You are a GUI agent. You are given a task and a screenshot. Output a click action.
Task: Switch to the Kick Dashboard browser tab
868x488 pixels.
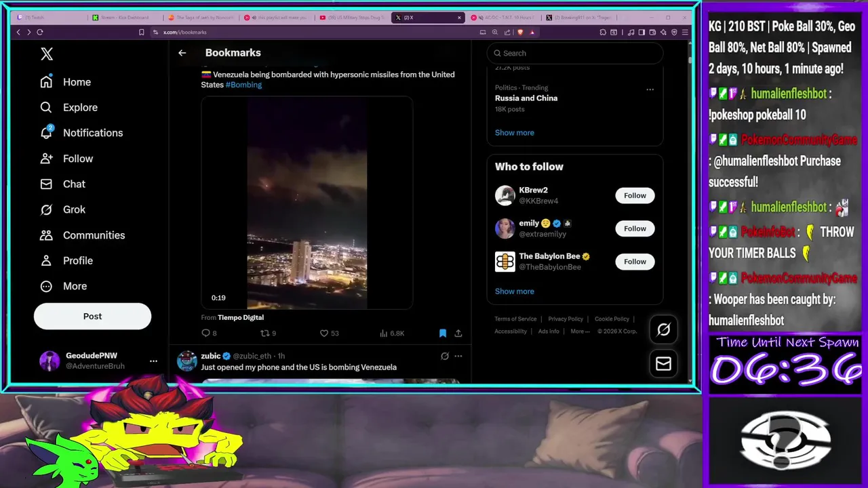(125, 18)
